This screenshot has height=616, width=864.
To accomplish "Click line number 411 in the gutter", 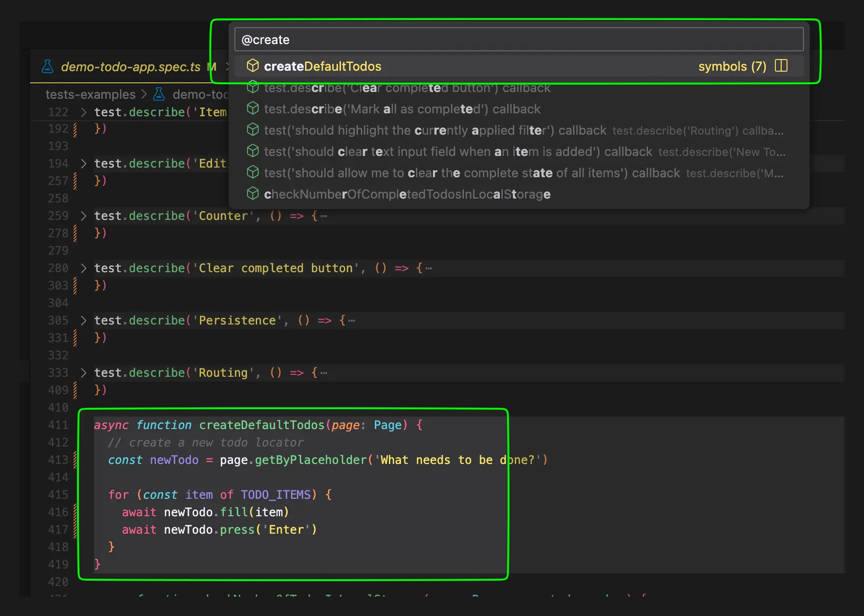I will pyautogui.click(x=58, y=425).
